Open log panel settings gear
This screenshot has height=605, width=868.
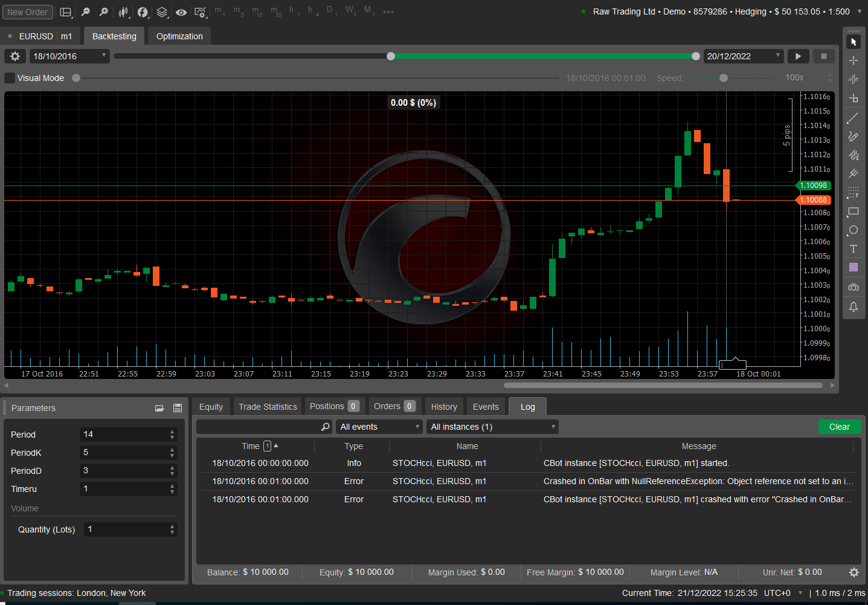point(854,572)
